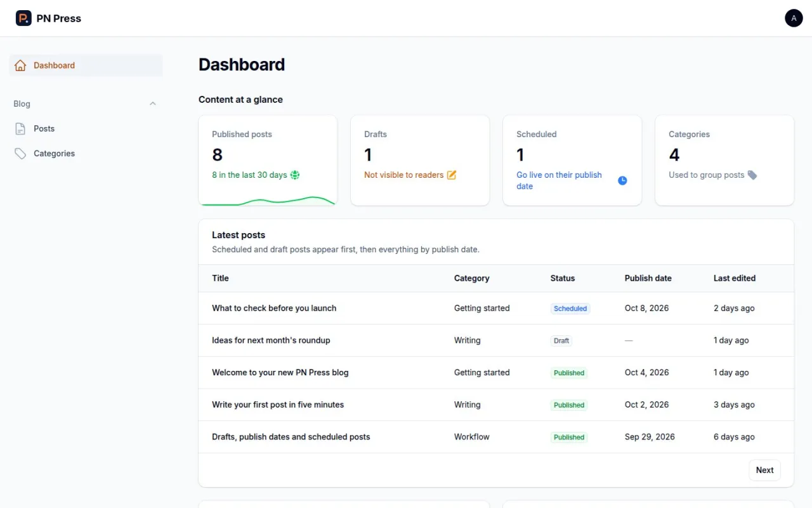The width and height of the screenshot is (812, 508).
Task: Click the Next pagination button
Action: 764,471
